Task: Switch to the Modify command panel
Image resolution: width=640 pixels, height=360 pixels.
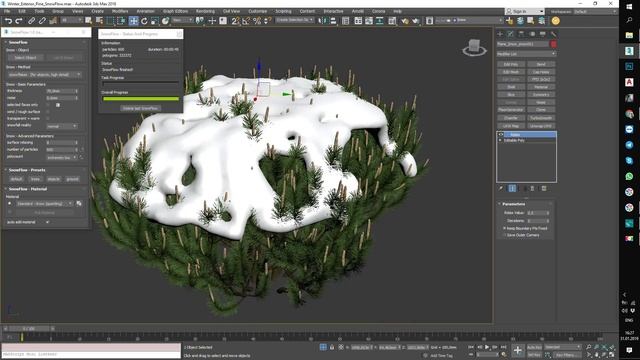Action: pyautogui.click(x=510, y=34)
